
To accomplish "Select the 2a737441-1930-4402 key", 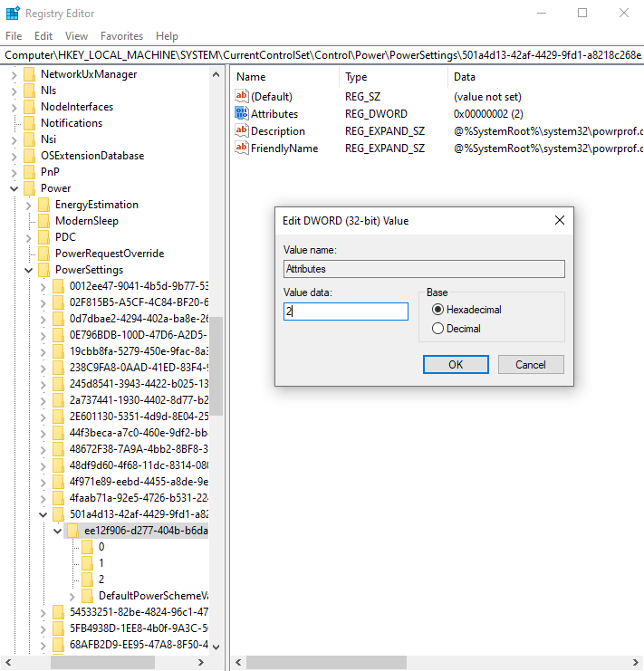I will [x=139, y=400].
